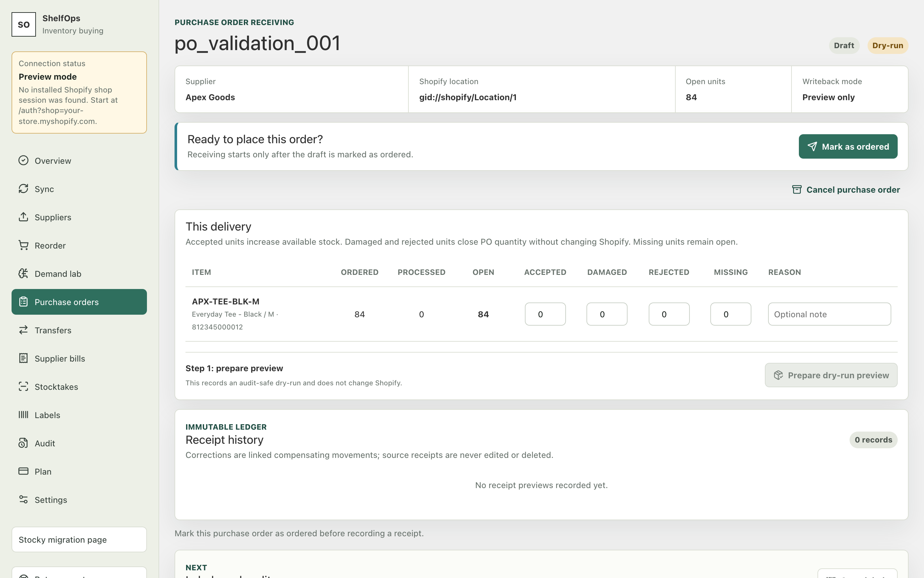Click the REASON column header

(784, 272)
